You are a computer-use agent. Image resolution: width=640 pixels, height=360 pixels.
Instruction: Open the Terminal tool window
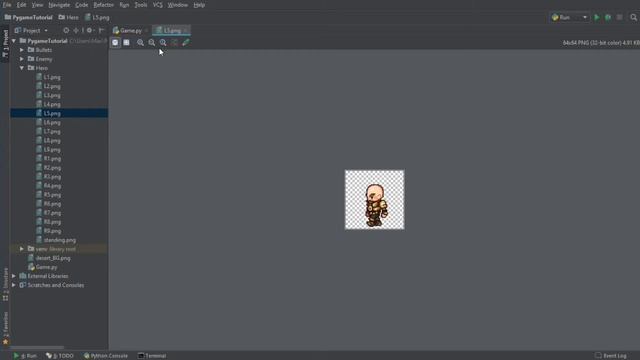coord(152,356)
